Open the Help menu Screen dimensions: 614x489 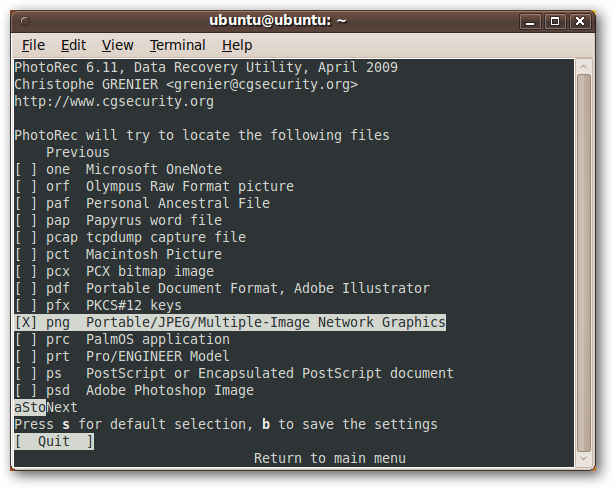(237, 45)
